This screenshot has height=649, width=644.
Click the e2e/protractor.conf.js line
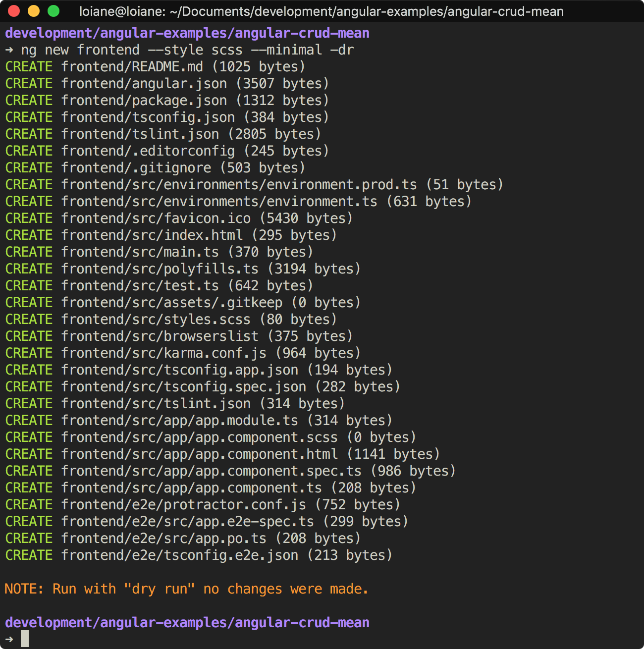203,505
